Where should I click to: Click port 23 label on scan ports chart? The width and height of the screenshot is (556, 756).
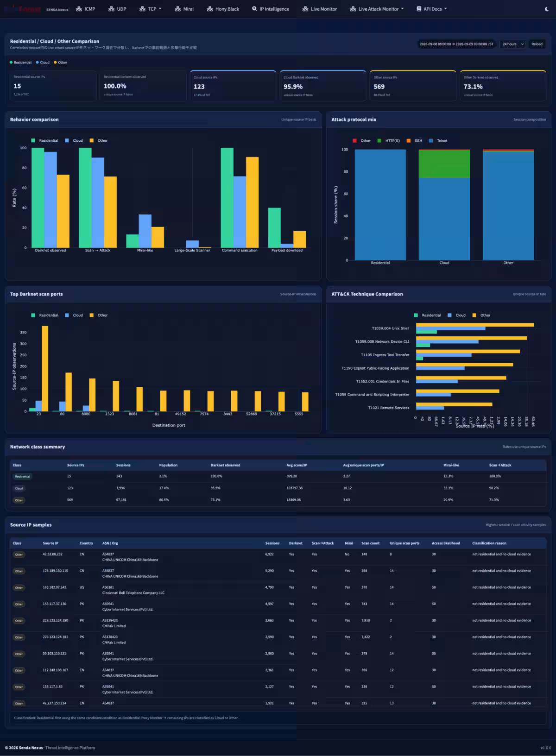(x=38, y=414)
